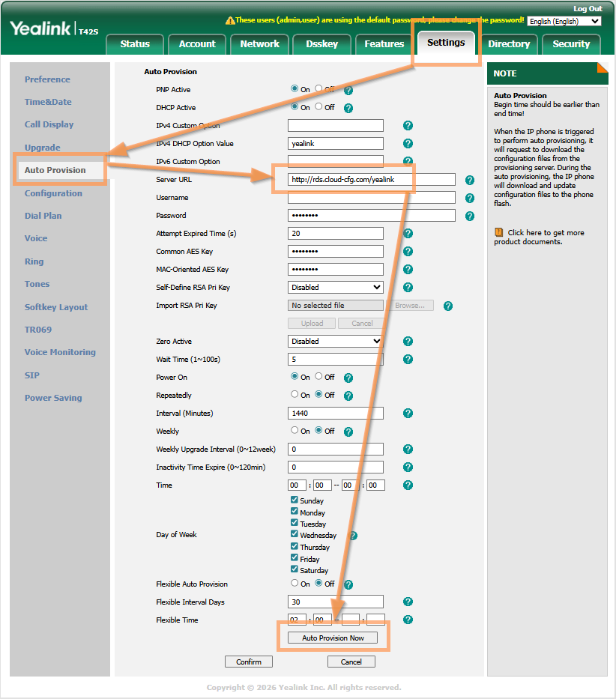616x699 pixels.
Task: Click help icon next to Flexible Interval Days
Action: tap(408, 602)
